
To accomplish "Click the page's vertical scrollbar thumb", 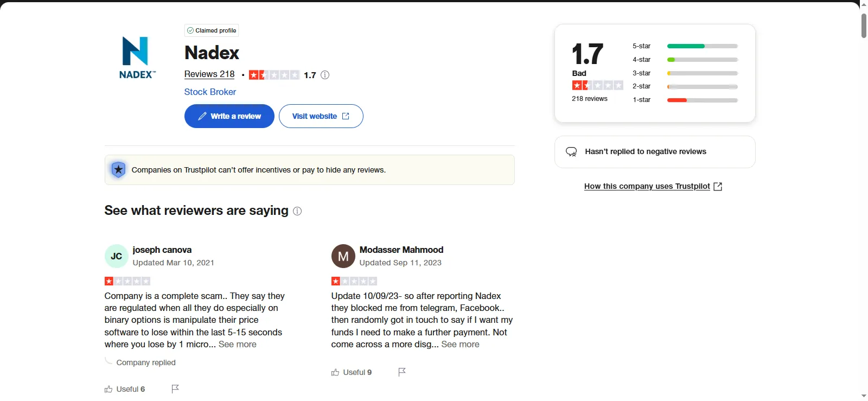I will point(864,26).
